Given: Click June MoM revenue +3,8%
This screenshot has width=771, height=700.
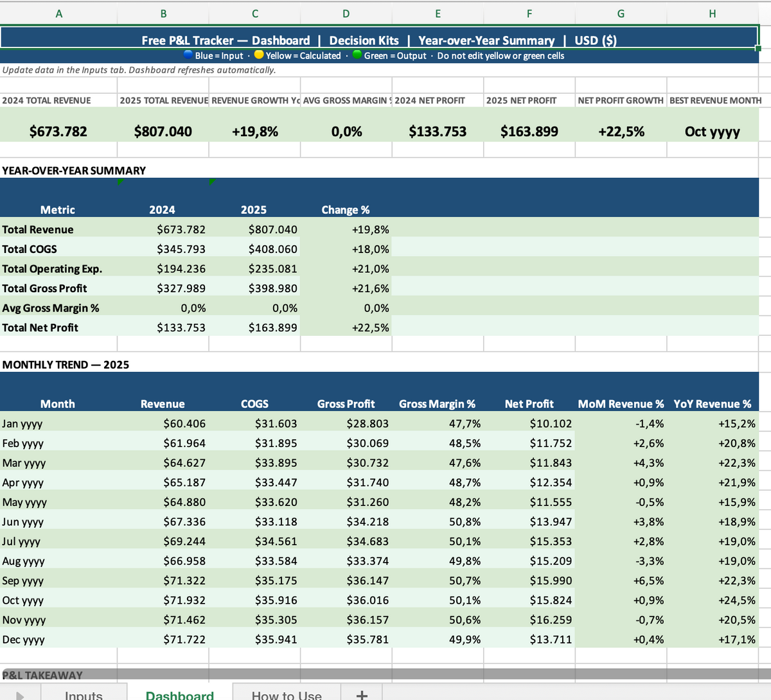Looking at the screenshot, I should (649, 522).
